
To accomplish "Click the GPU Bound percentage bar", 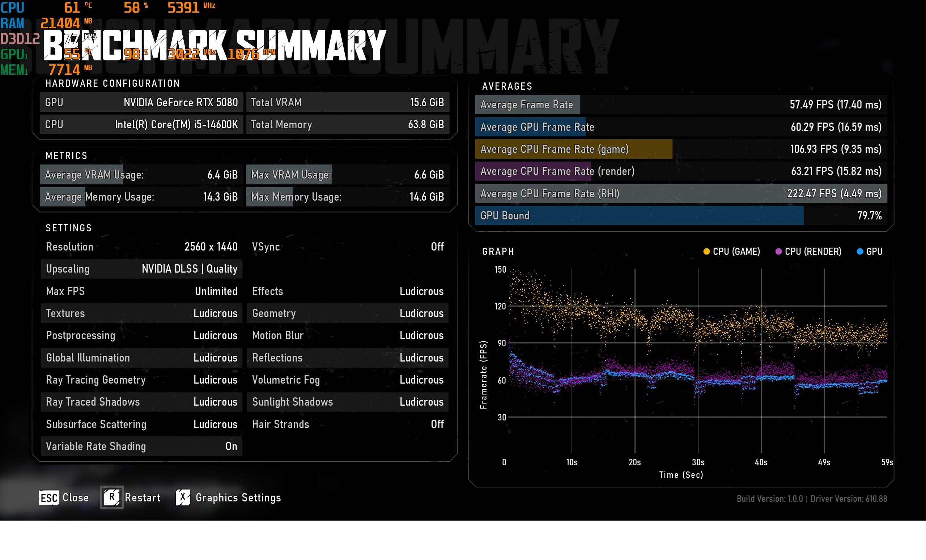I will 681,215.
